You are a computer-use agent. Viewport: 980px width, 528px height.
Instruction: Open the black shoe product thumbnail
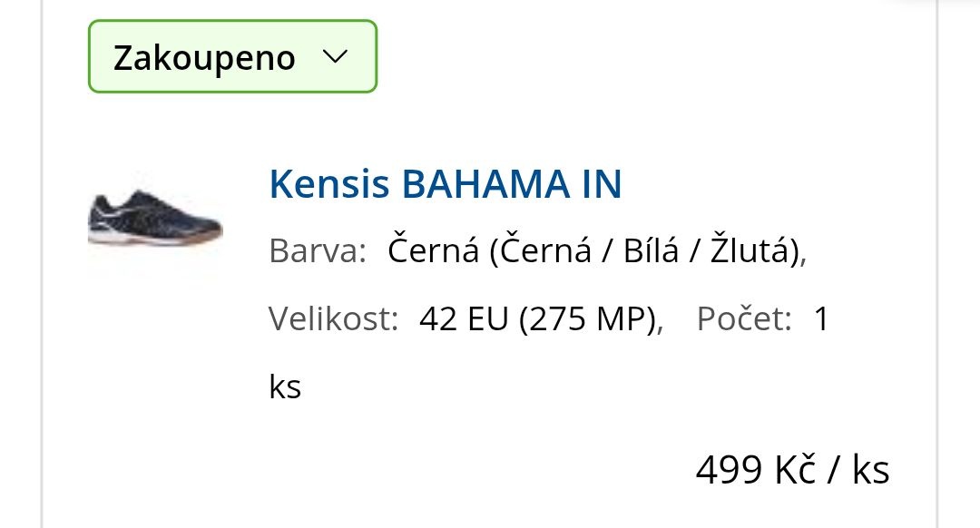(155, 220)
